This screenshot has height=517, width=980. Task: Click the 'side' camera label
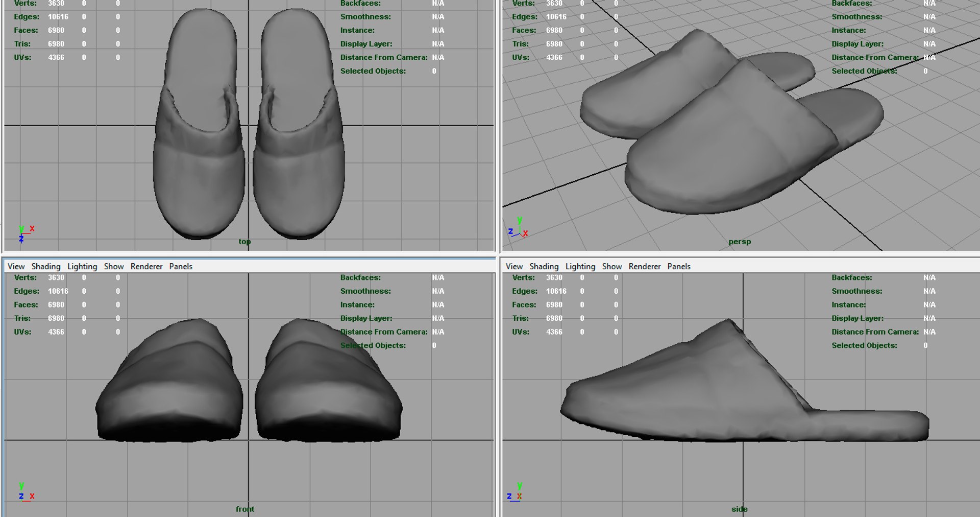pos(739,509)
